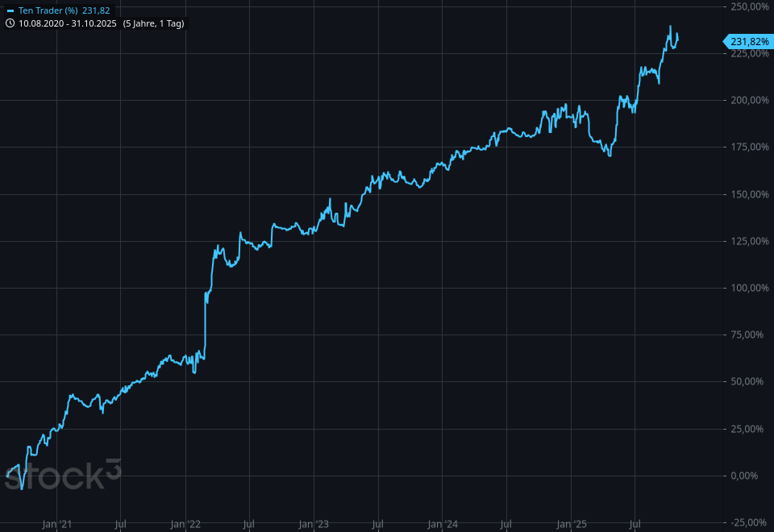Click the Jan '23 label on time axis
Viewport: 774px width, 532px height.
point(314,524)
